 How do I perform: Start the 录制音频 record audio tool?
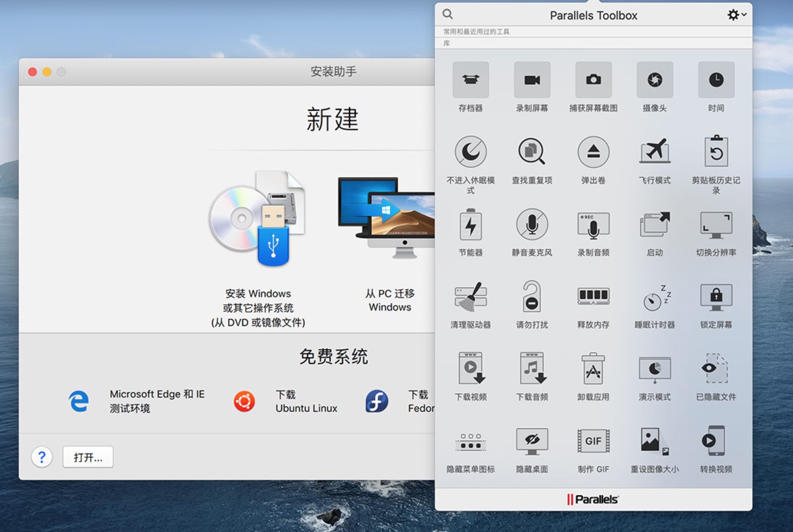(x=593, y=225)
